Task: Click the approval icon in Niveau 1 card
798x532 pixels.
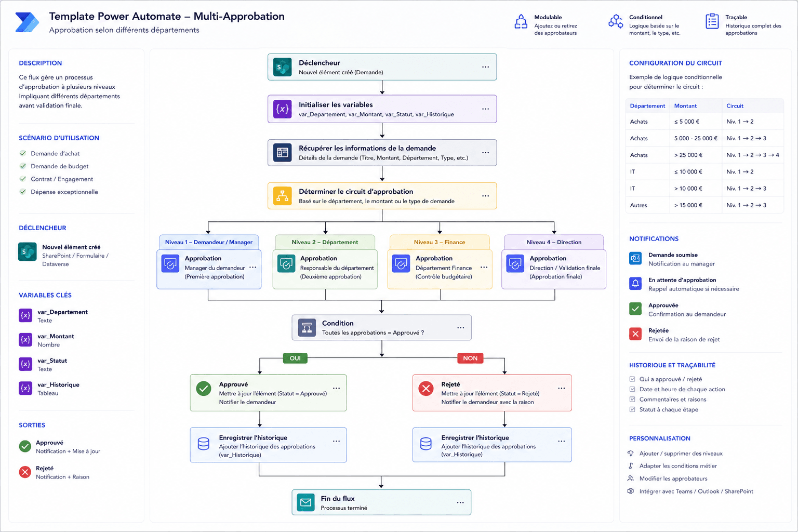Action: (170, 264)
